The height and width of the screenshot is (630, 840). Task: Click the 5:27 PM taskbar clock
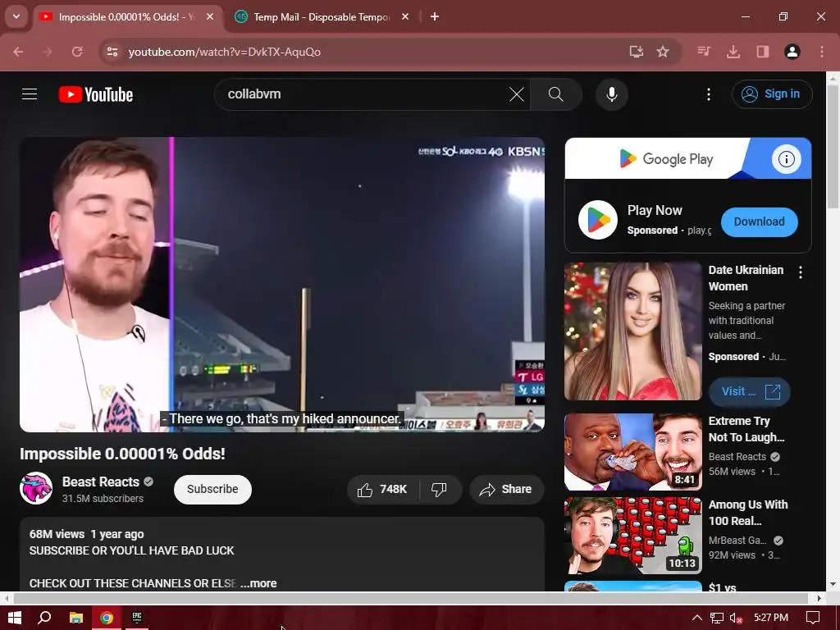pos(771,618)
